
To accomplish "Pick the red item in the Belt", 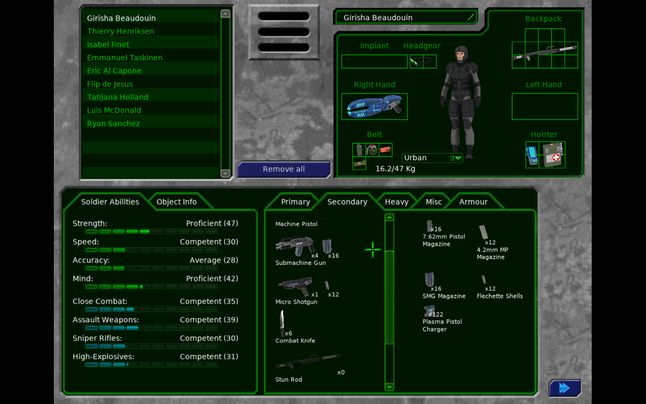I will click(x=386, y=149).
